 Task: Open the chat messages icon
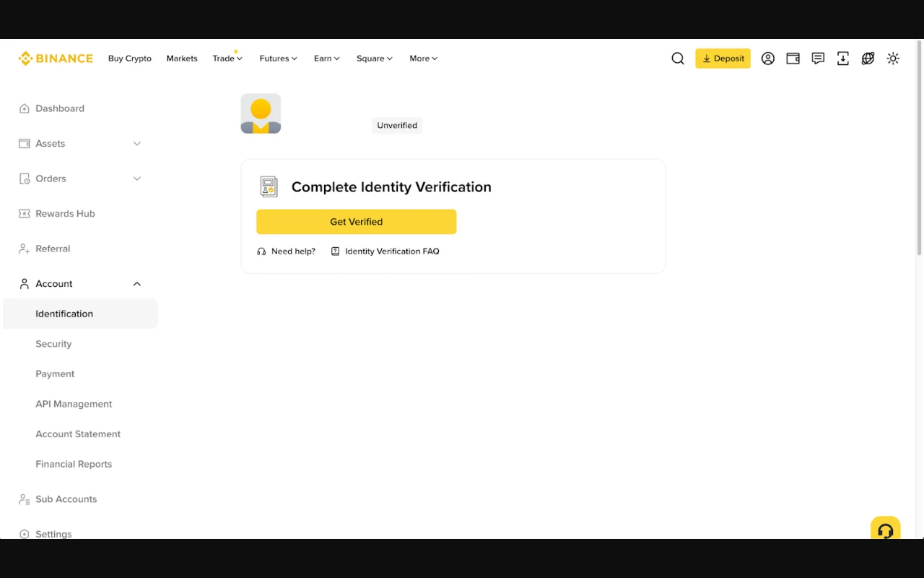(818, 59)
